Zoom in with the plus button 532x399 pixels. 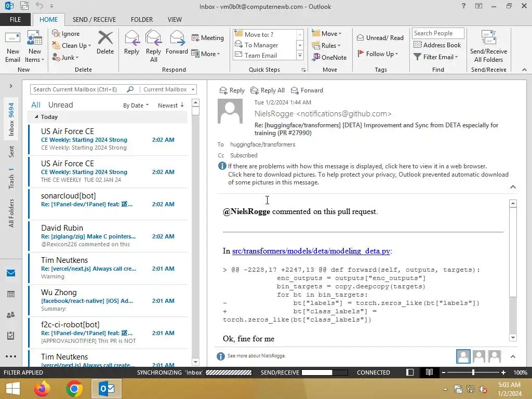click(503, 372)
